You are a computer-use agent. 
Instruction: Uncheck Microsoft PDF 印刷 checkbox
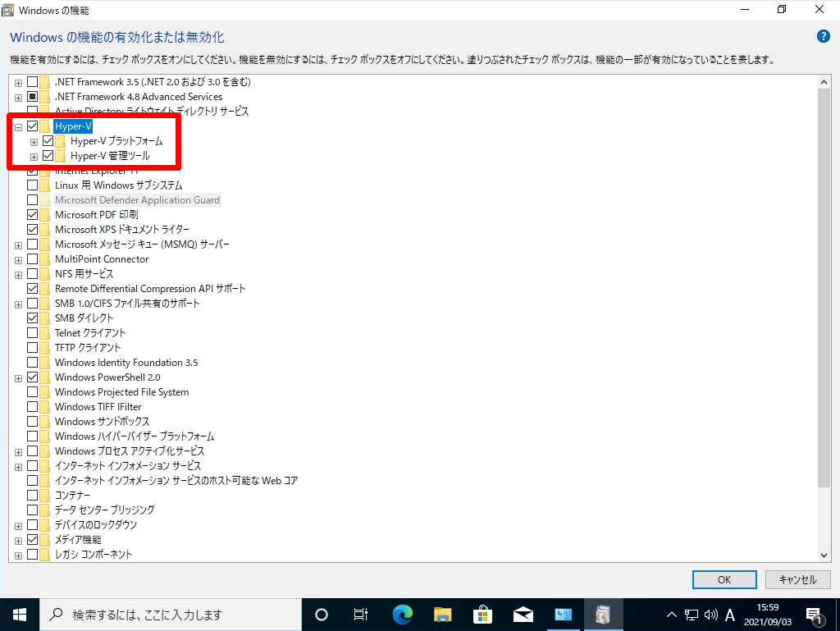click(32, 215)
